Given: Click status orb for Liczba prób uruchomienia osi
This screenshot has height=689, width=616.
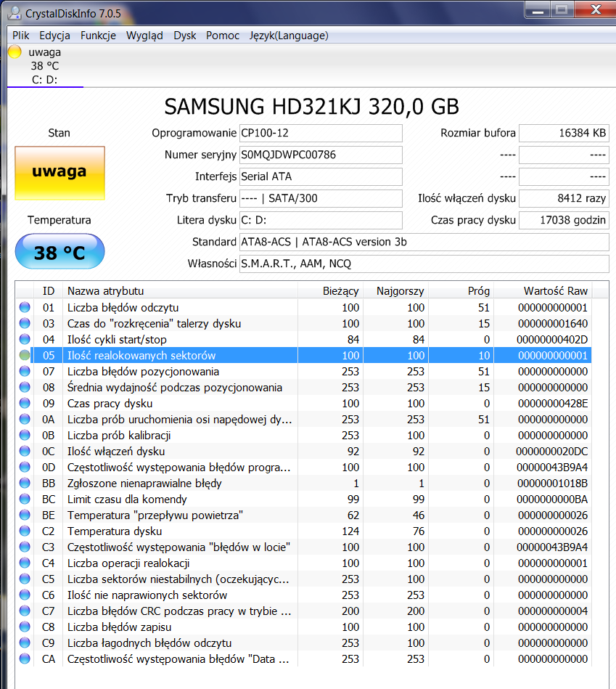Looking at the screenshot, I should [x=25, y=419].
